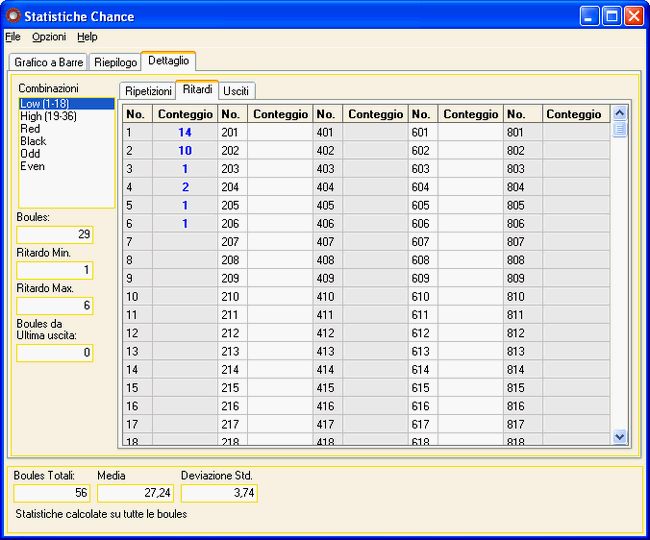Select the Ripetizioni sub-tab
Image resolution: width=650 pixels, height=540 pixels.
click(148, 91)
